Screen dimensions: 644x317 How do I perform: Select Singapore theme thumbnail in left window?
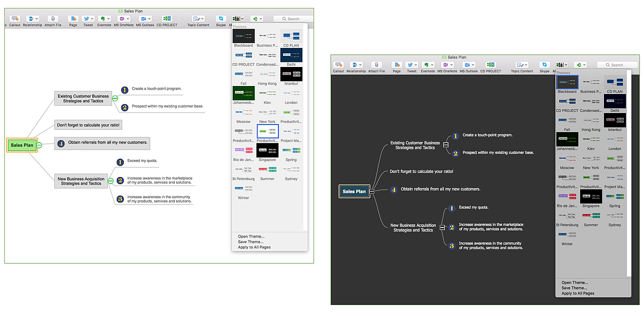[x=267, y=150]
